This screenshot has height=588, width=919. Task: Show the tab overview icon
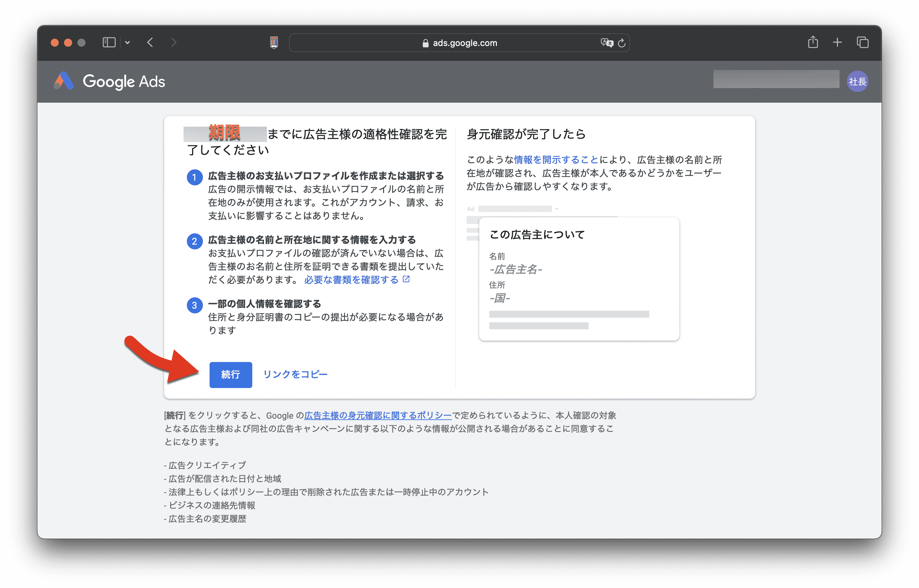[x=863, y=42]
